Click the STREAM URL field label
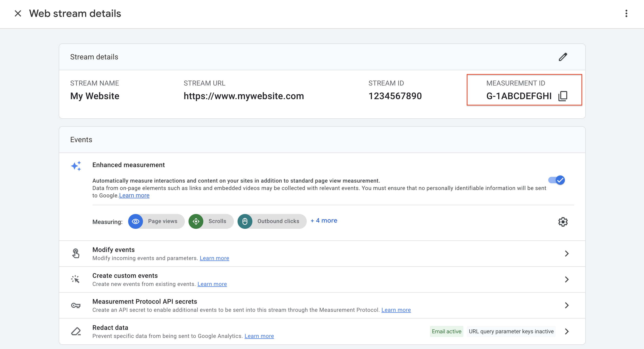This screenshot has width=644, height=349. click(x=204, y=83)
